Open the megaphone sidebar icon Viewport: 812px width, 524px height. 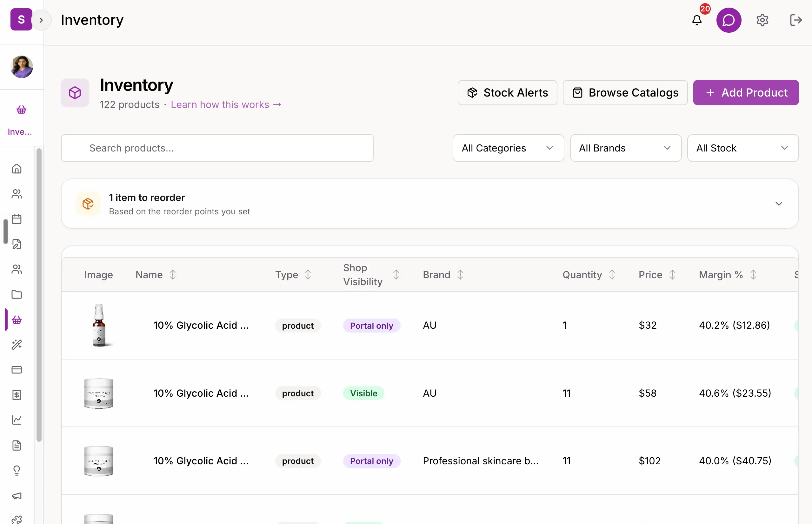pyautogui.click(x=17, y=496)
